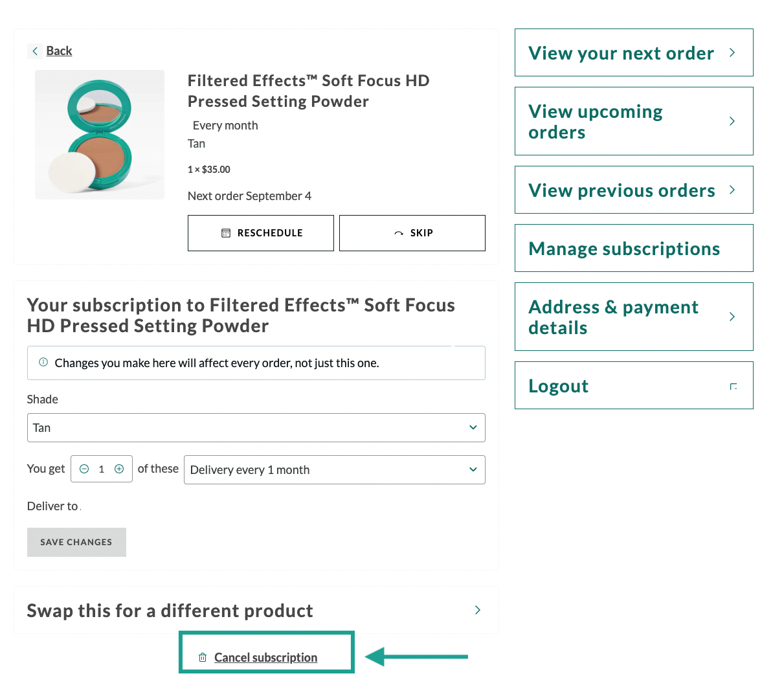Increase quantity with plus icon
This screenshot has width=784, height=676.
click(119, 469)
